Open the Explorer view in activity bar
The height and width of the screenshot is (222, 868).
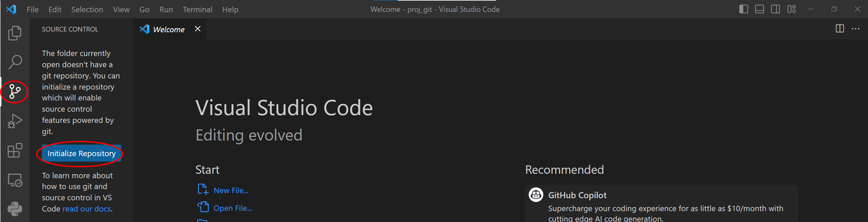[x=15, y=33]
